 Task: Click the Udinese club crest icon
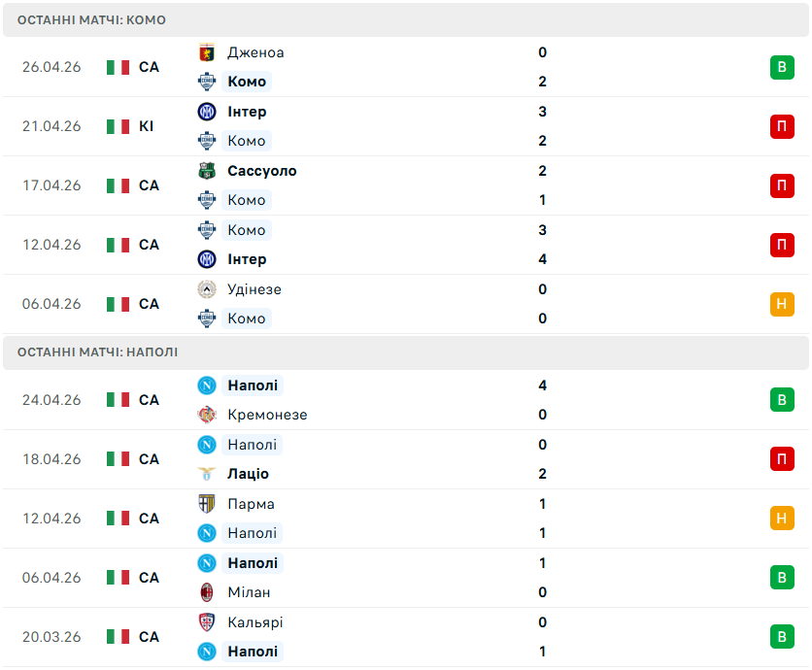pos(207,289)
